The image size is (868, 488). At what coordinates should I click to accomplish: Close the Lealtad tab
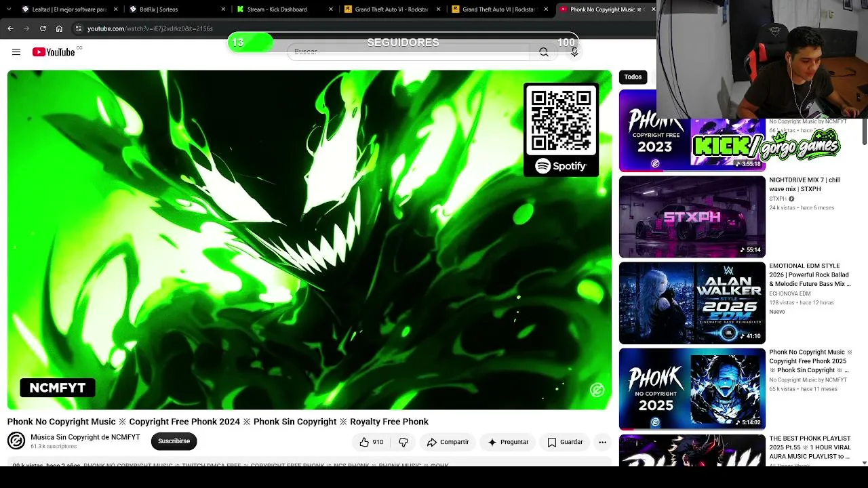116,9
